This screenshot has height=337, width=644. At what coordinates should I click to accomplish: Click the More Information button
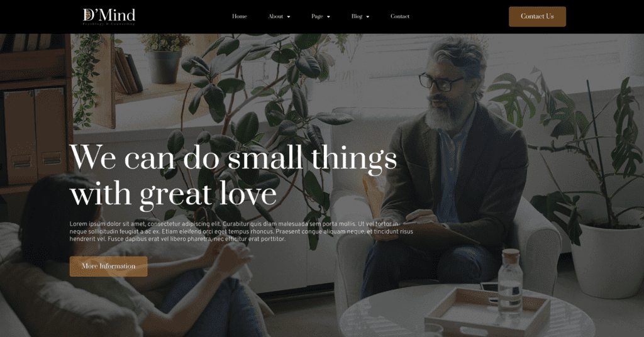click(108, 267)
